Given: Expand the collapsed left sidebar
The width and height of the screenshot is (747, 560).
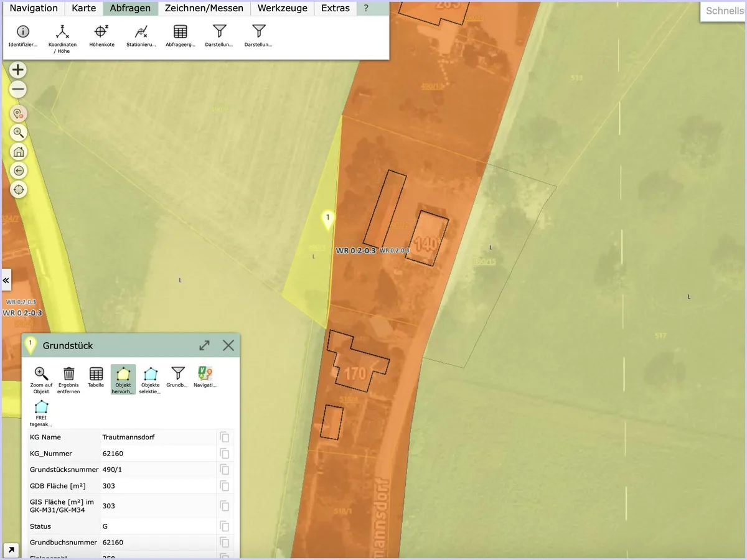Looking at the screenshot, I should pos(6,281).
